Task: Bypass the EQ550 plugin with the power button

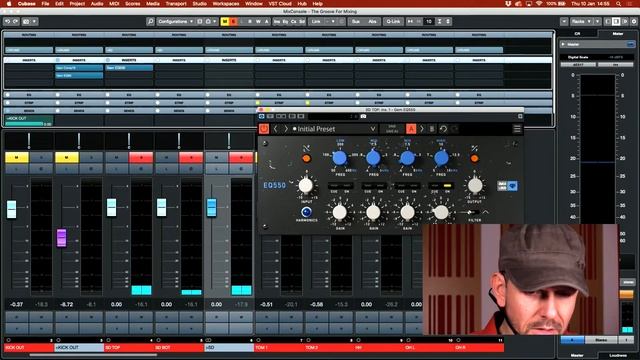Action: [264, 129]
